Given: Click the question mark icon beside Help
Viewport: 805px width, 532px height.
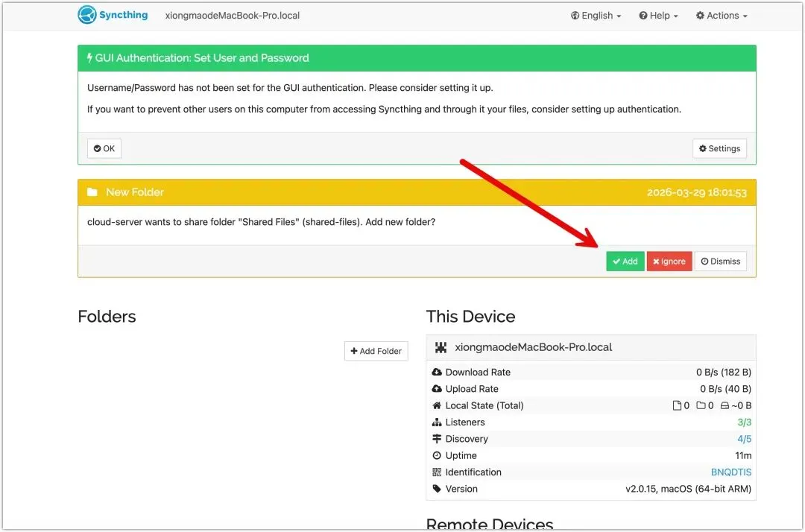Looking at the screenshot, I should [643, 16].
